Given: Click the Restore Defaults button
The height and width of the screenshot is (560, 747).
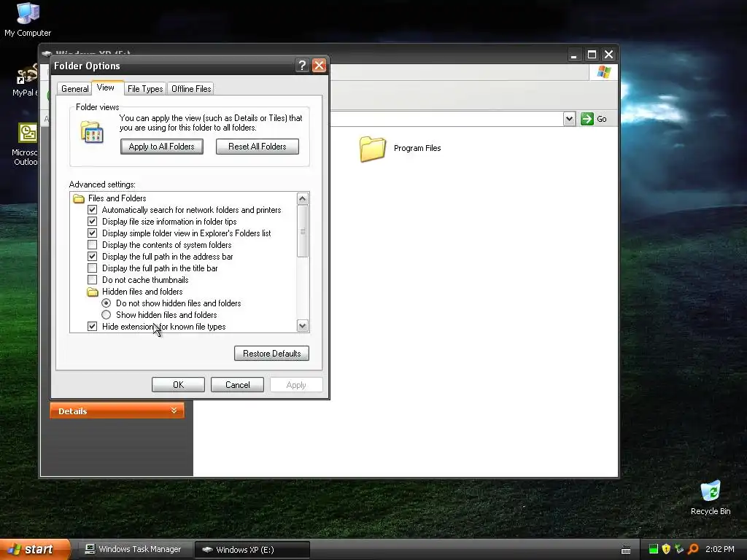Looking at the screenshot, I should [x=271, y=354].
